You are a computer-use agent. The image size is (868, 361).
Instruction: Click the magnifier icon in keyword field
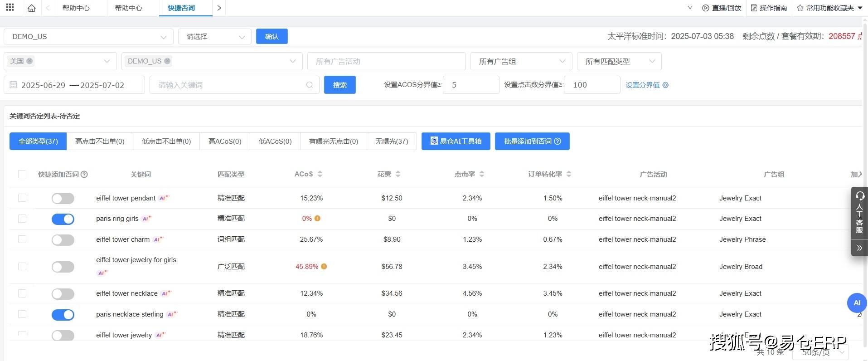(x=310, y=85)
